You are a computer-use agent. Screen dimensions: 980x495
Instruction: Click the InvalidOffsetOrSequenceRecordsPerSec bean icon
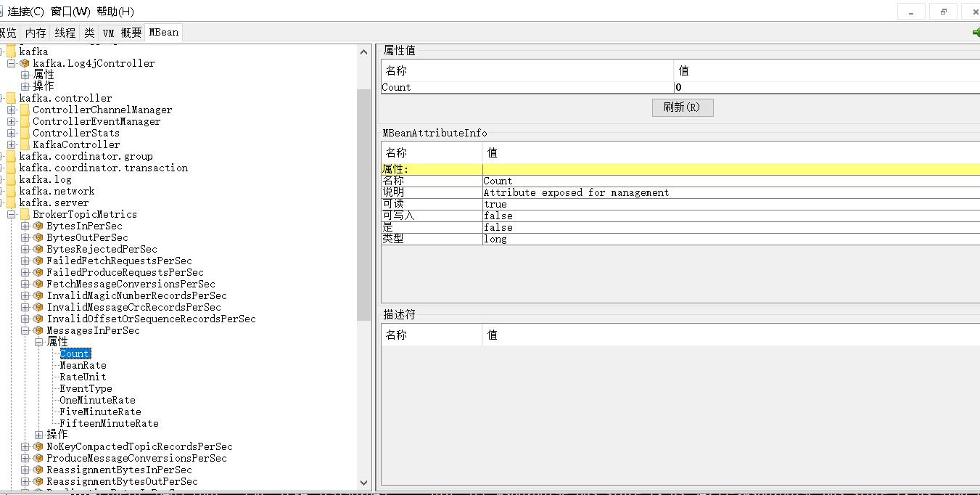(38, 319)
